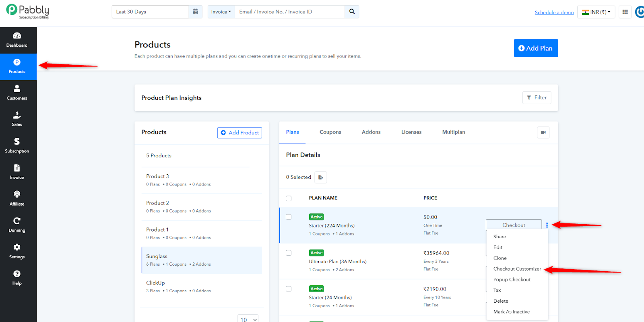Image resolution: width=644 pixels, height=322 pixels.
Task: Click the video tutorial camera icon
Action: click(543, 132)
